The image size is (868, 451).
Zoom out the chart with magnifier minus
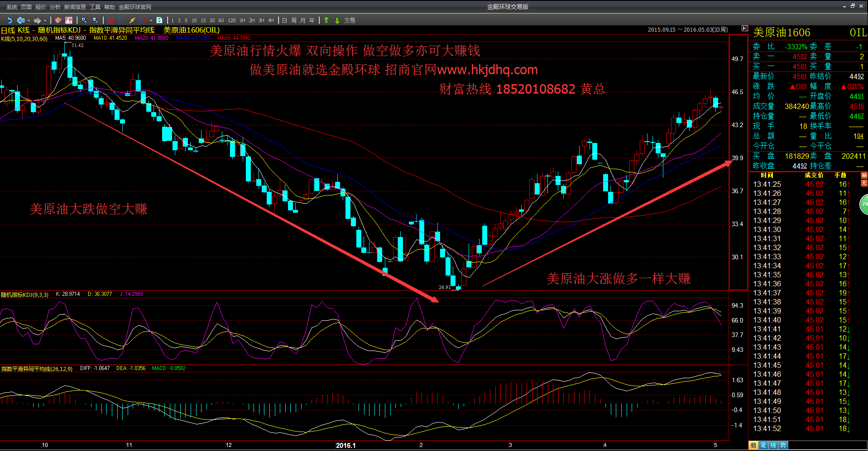coord(95,20)
